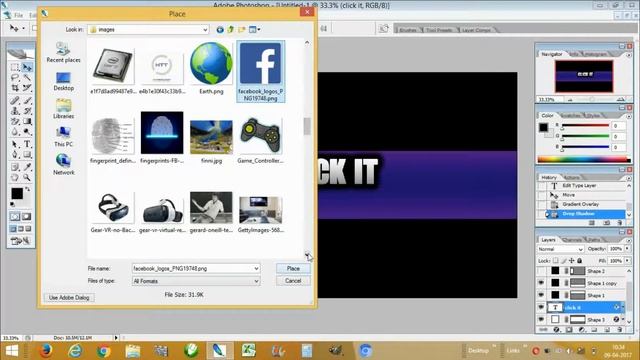Switch to the Channels tab
Viewport: 640px width, 360px height.
[x=571, y=240]
